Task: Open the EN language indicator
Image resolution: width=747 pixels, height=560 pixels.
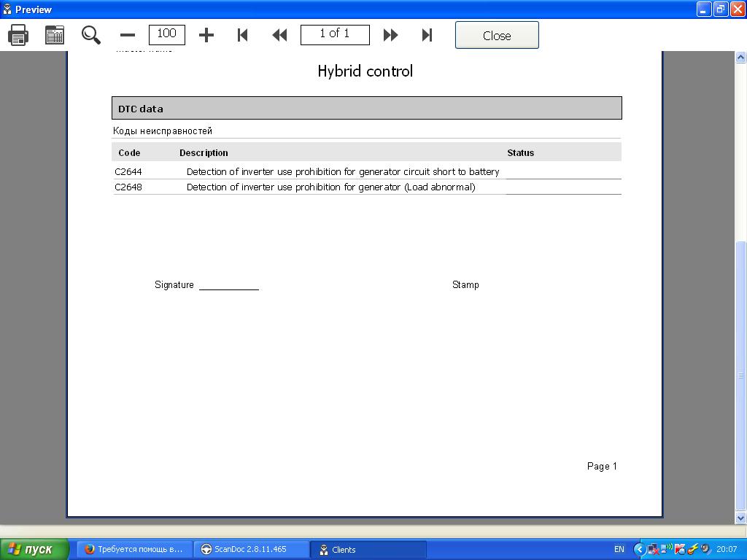Action: (x=619, y=550)
